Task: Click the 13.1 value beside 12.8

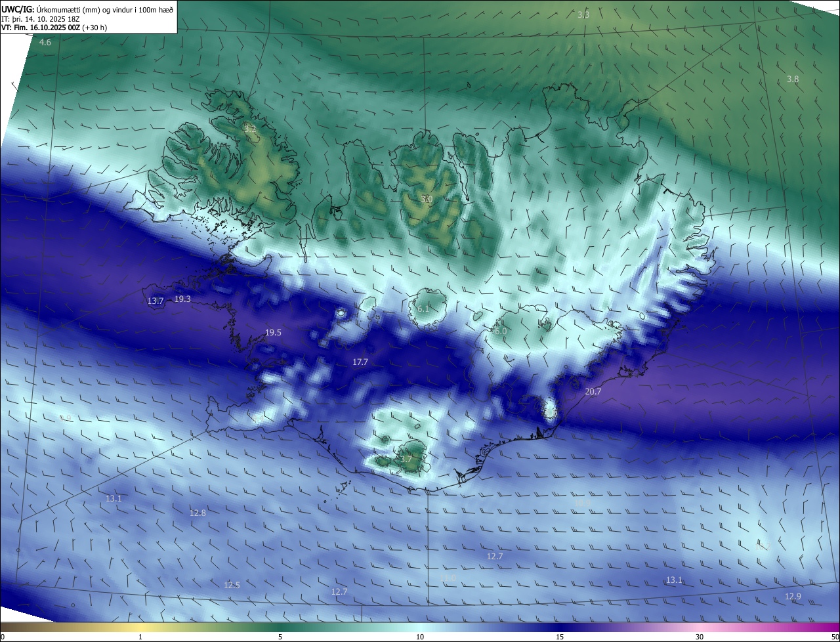Action: point(114,498)
